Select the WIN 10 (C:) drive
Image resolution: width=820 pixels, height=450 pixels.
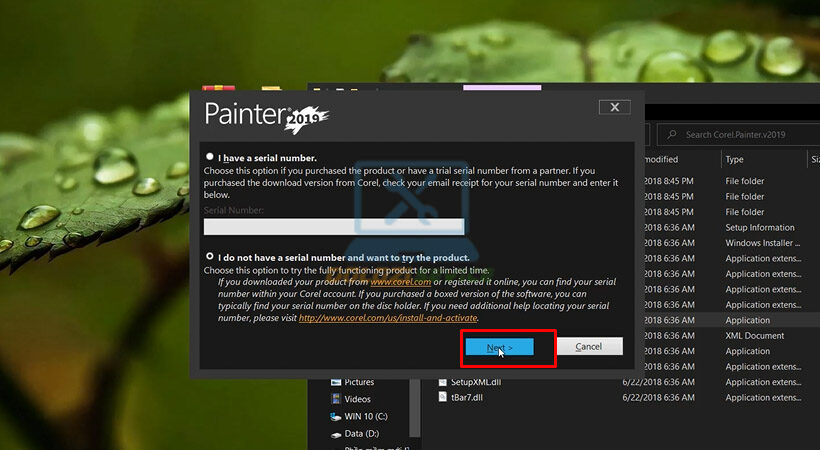[364, 416]
